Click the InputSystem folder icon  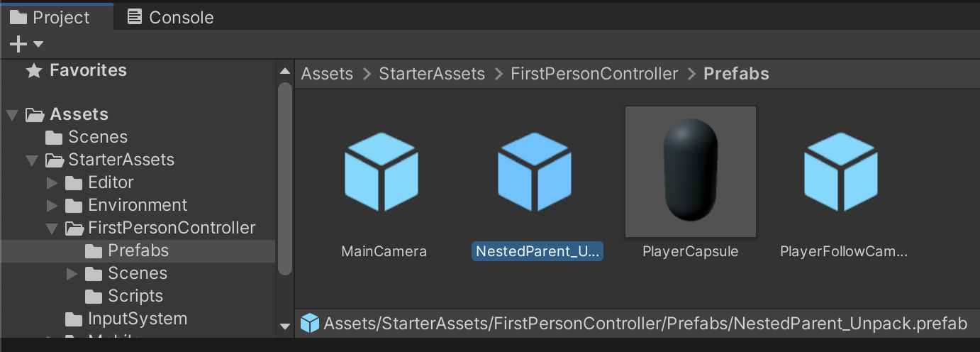point(74,319)
